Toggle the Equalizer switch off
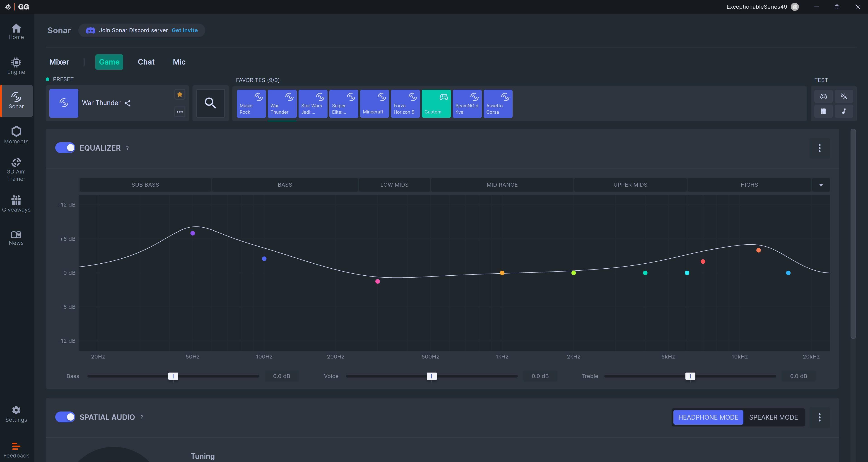Screen dimensions: 868x462 65,148
